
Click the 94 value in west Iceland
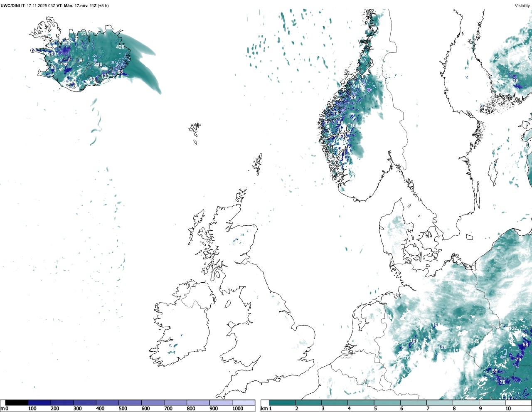pyautogui.click(x=53, y=67)
